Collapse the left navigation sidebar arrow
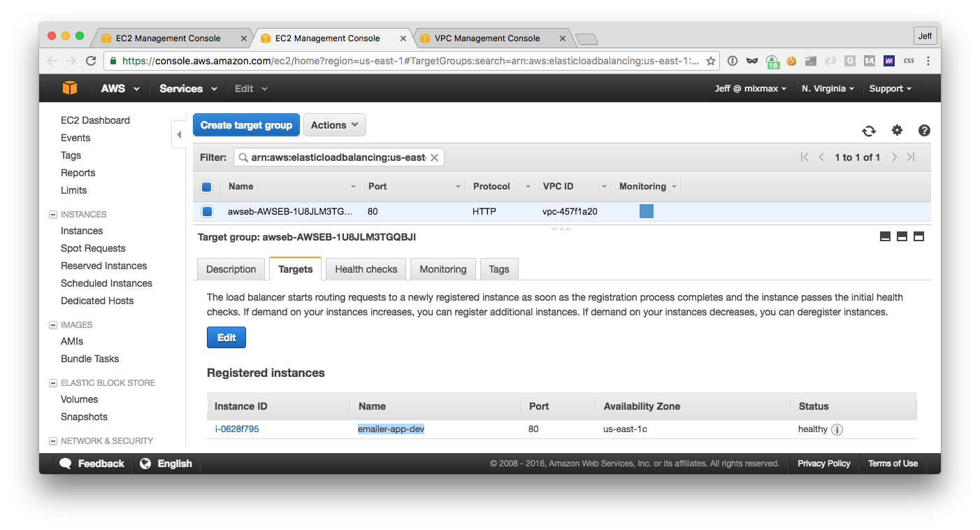The image size is (980, 530). click(179, 134)
